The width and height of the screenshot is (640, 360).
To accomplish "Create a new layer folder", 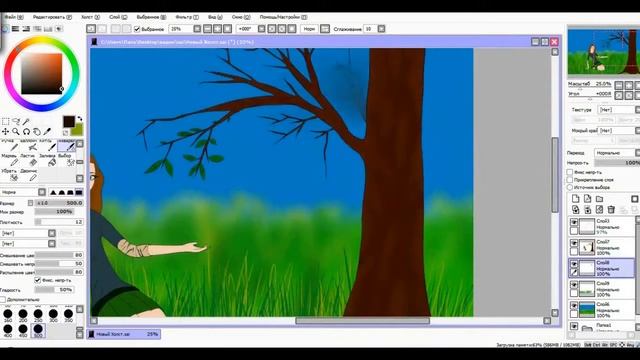I will pyautogui.click(x=599, y=199).
